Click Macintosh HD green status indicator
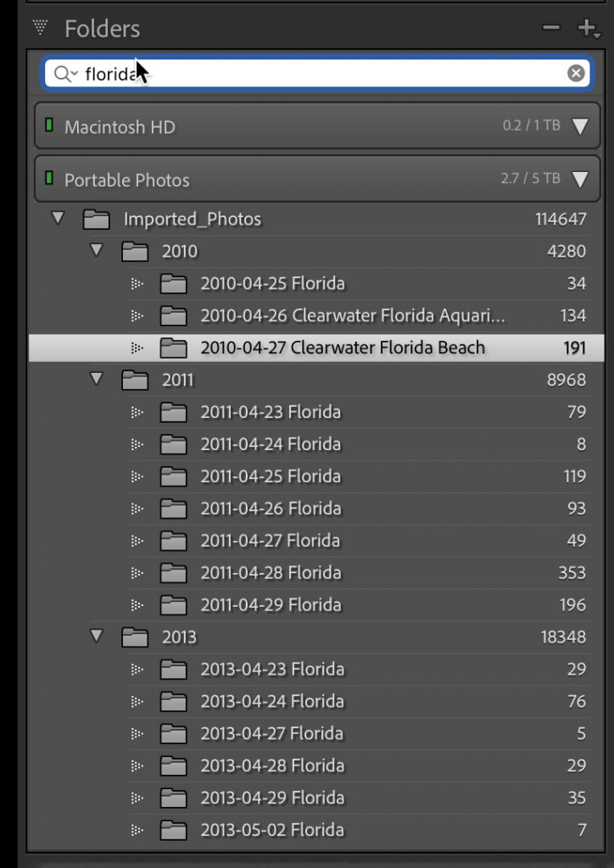The width and height of the screenshot is (614, 868). tap(49, 126)
